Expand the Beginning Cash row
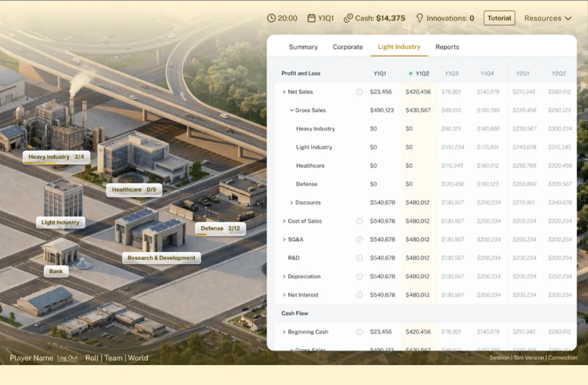The image size is (588, 385). 284,332
